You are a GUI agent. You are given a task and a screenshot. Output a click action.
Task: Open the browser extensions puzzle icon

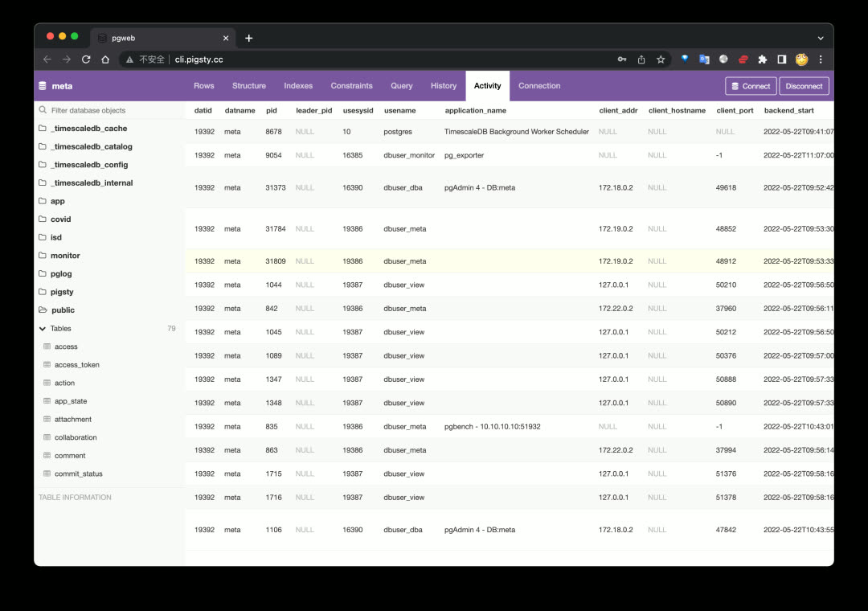[x=763, y=59]
